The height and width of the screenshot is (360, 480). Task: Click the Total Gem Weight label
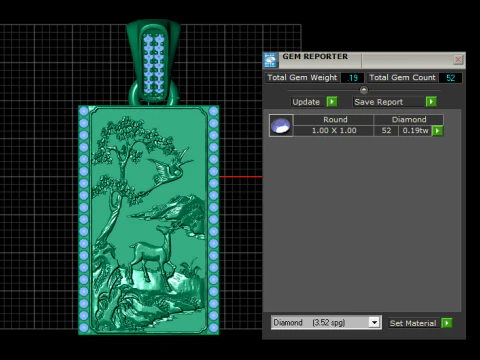point(302,78)
